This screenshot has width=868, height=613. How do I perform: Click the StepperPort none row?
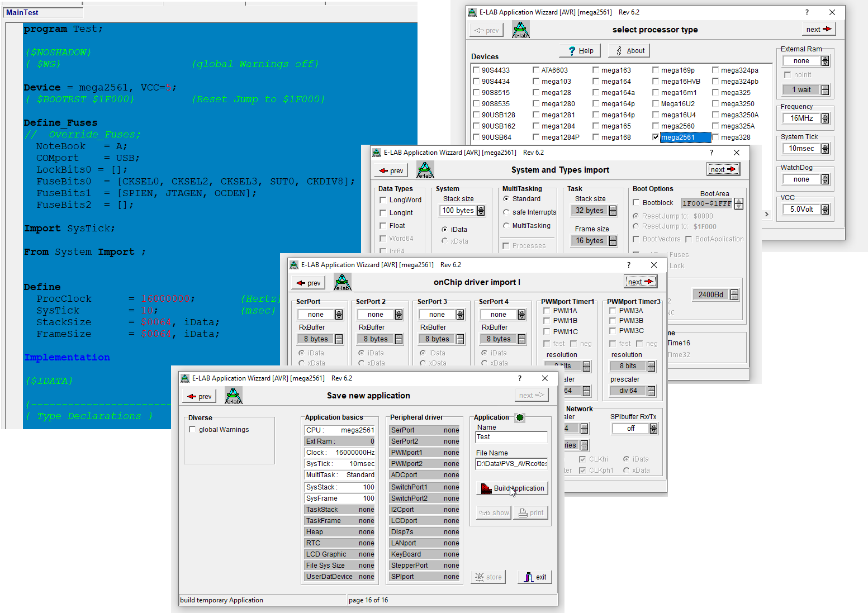[x=425, y=566]
